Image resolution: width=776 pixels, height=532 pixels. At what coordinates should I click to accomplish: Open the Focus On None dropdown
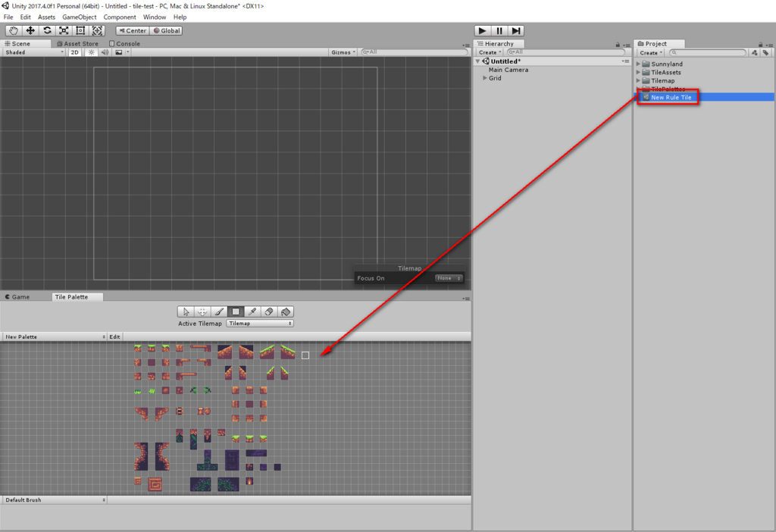(449, 278)
